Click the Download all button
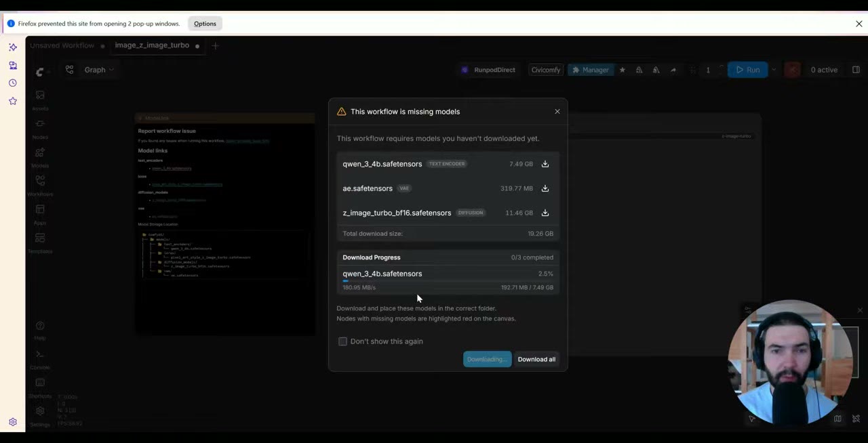 (536, 359)
